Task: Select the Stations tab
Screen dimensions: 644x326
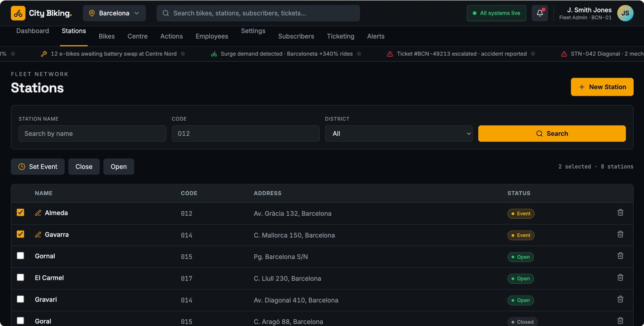Action: pyautogui.click(x=74, y=31)
